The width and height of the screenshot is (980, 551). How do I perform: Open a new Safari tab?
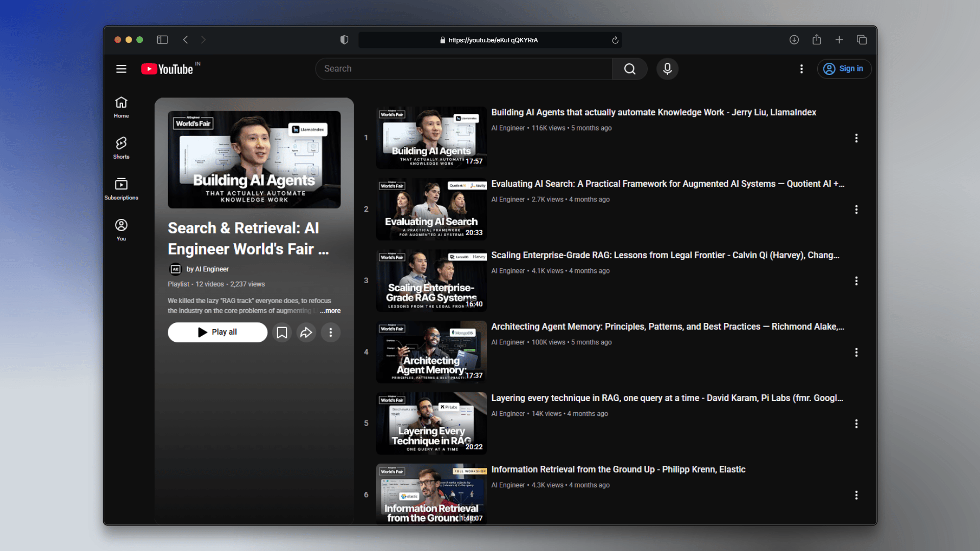pos(839,40)
